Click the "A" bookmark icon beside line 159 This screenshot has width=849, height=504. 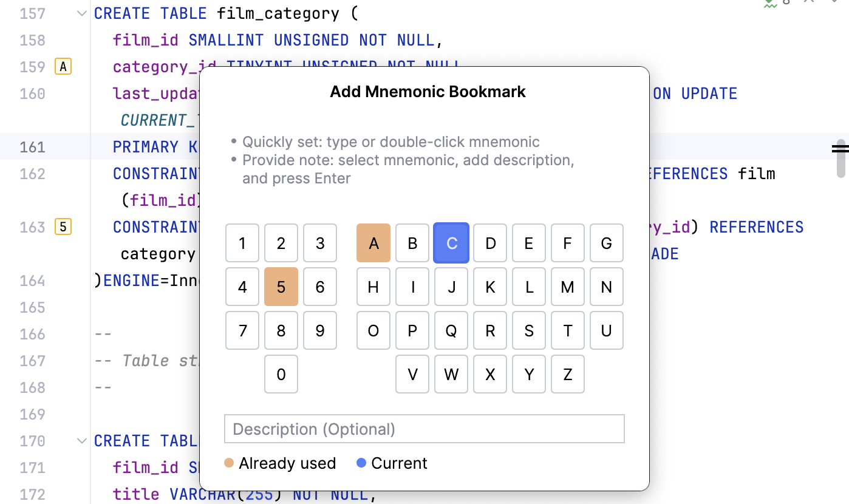63,67
